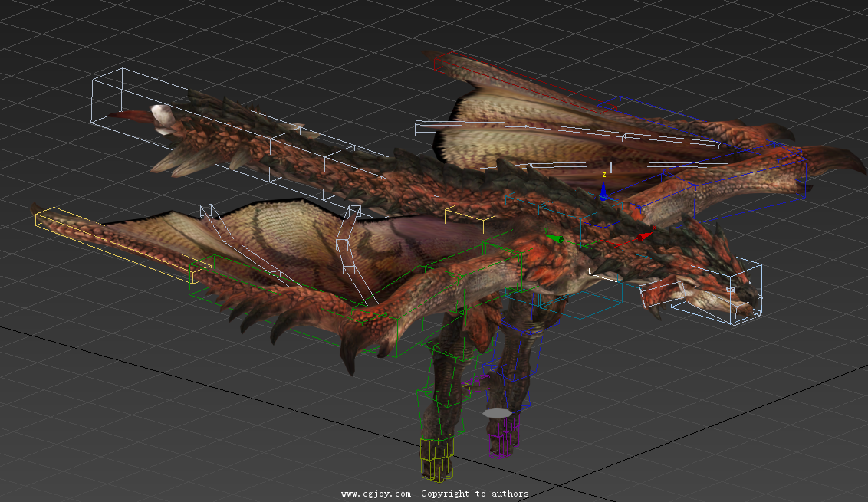Select the purple toe bones of the rear foot
Screen dimensions: 868x502
[503, 437]
